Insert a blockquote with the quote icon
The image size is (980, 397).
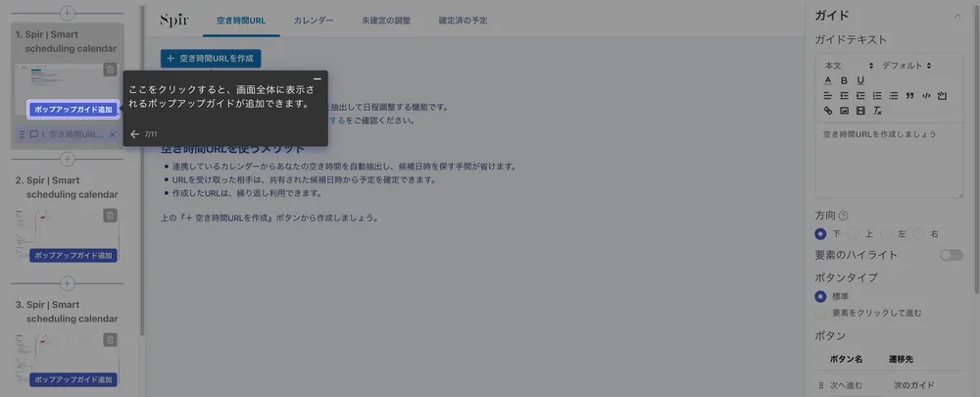click(x=910, y=96)
